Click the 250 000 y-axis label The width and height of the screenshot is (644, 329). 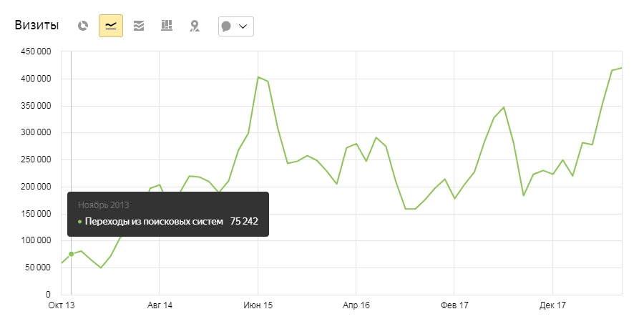point(34,159)
